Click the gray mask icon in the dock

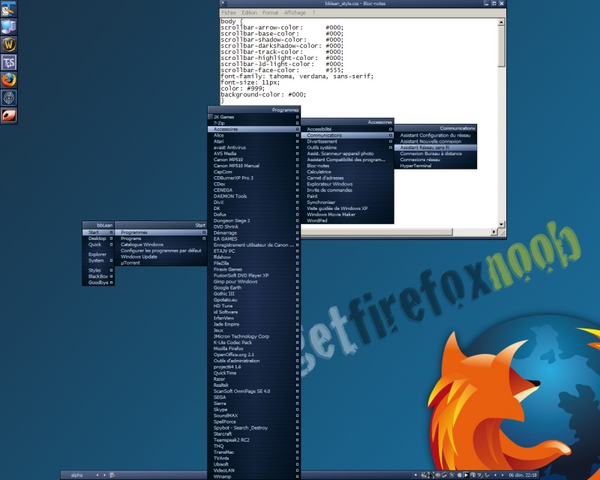[x=8, y=98]
